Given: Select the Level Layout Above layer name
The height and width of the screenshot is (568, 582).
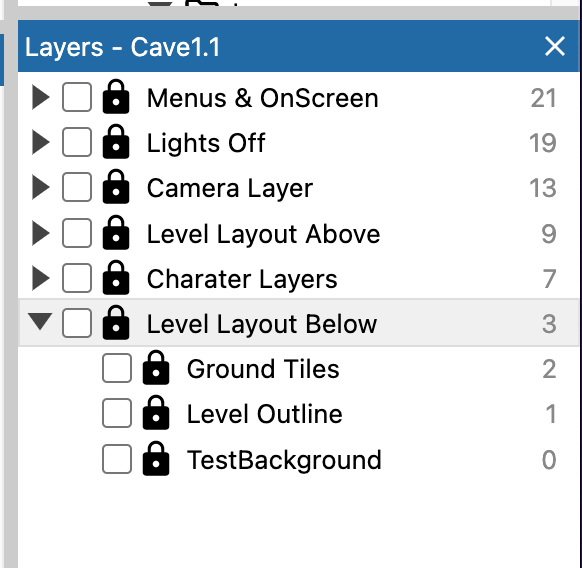Looking at the screenshot, I should (x=264, y=234).
